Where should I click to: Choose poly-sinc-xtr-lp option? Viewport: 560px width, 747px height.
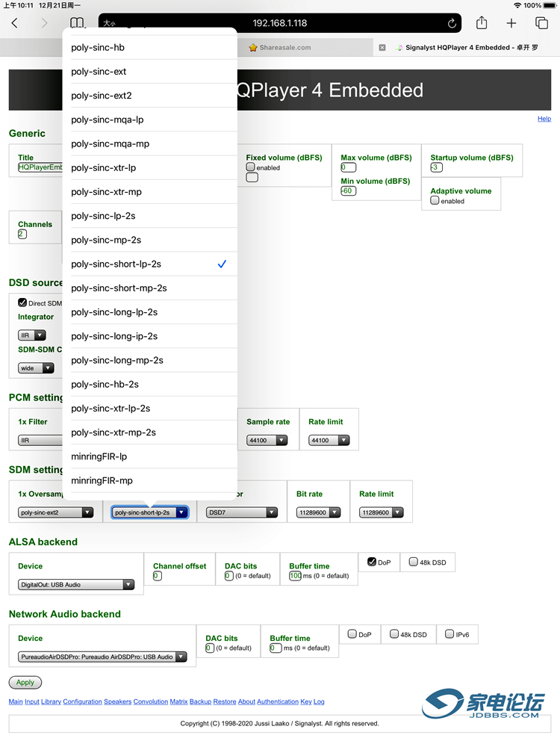149,167
